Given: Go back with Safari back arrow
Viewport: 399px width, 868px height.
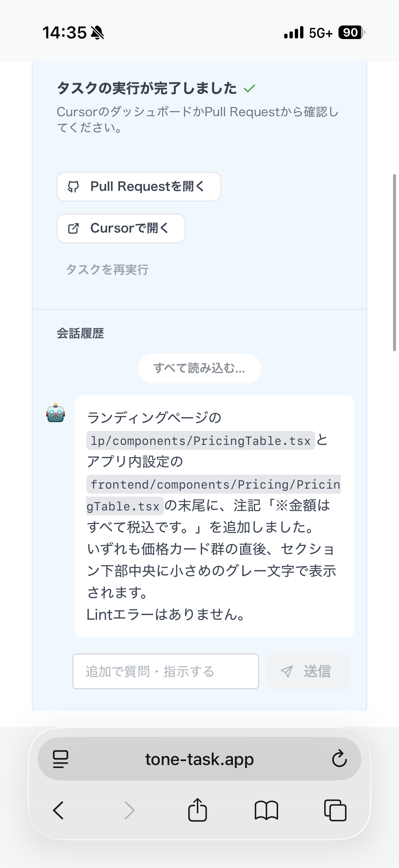Looking at the screenshot, I should point(58,810).
